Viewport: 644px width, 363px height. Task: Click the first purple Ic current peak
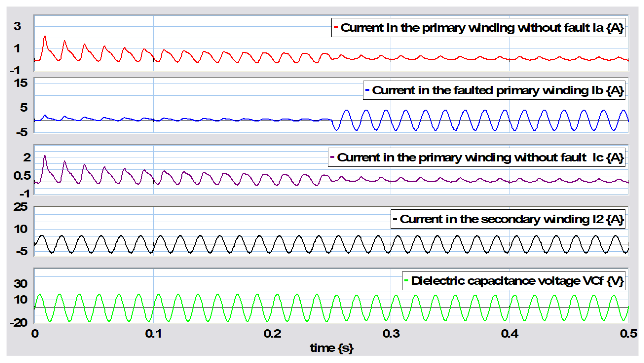tap(45, 156)
